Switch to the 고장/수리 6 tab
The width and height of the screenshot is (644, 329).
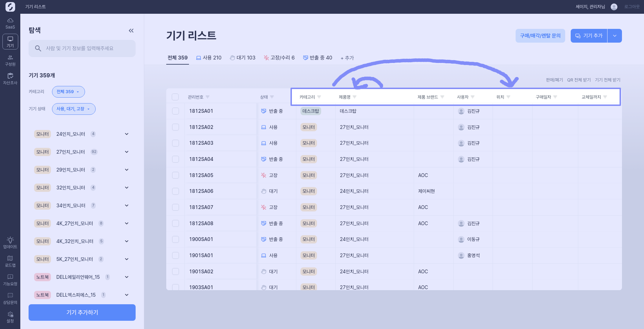(279, 58)
